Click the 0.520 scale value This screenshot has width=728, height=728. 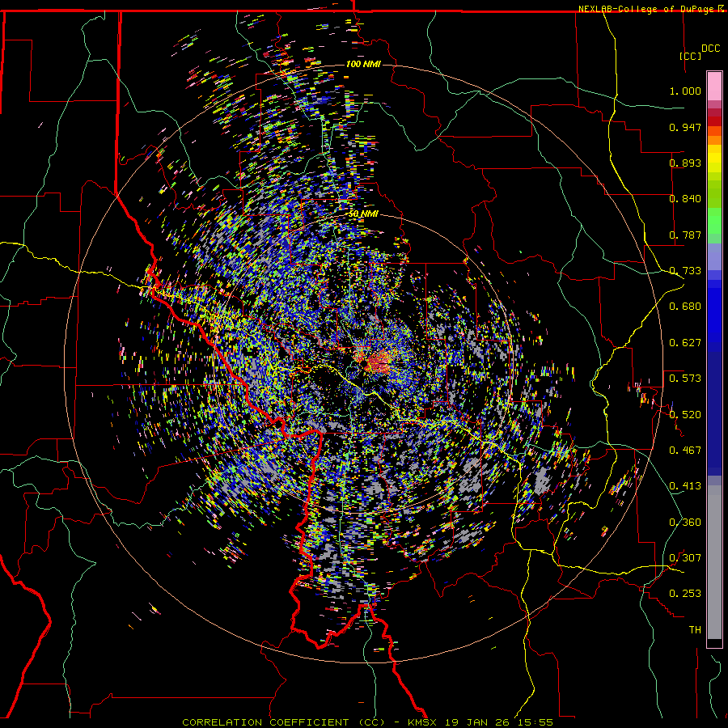click(x=685, y=415)
